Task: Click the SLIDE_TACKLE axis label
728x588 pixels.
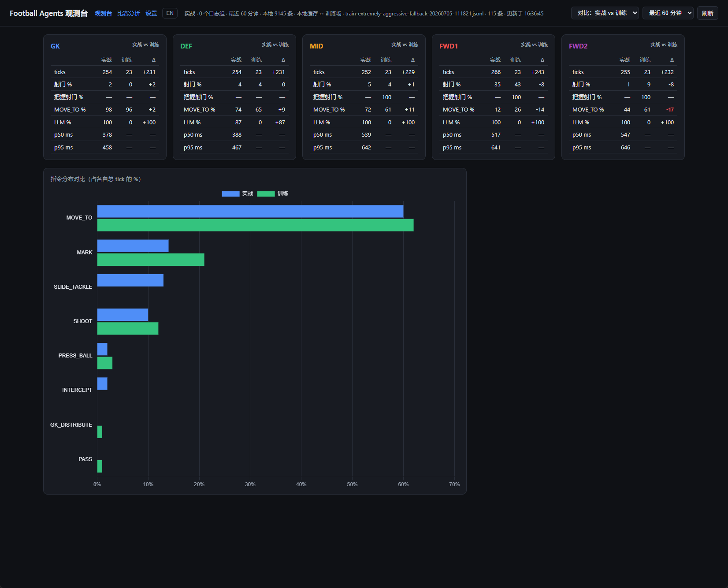Action: [73, 287]
